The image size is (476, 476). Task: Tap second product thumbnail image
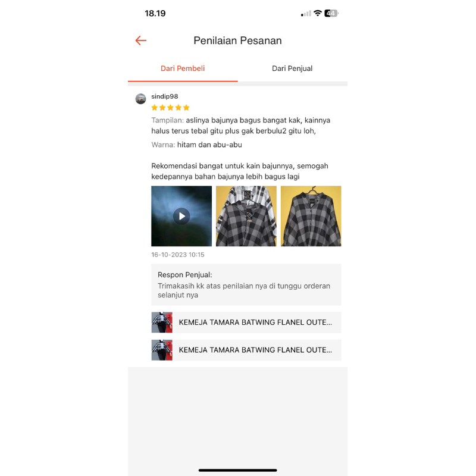coord(162,350)
